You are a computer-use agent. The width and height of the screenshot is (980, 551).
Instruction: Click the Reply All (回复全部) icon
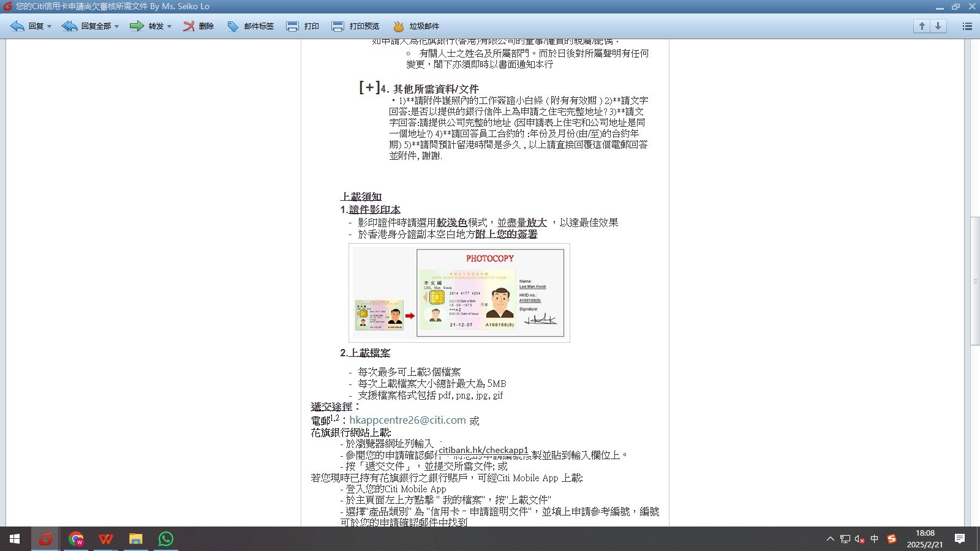[x=70, y=26]
